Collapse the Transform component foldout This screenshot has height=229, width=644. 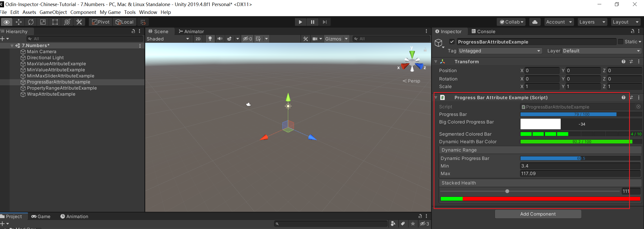pyautogui.click(x=436, y=61)
